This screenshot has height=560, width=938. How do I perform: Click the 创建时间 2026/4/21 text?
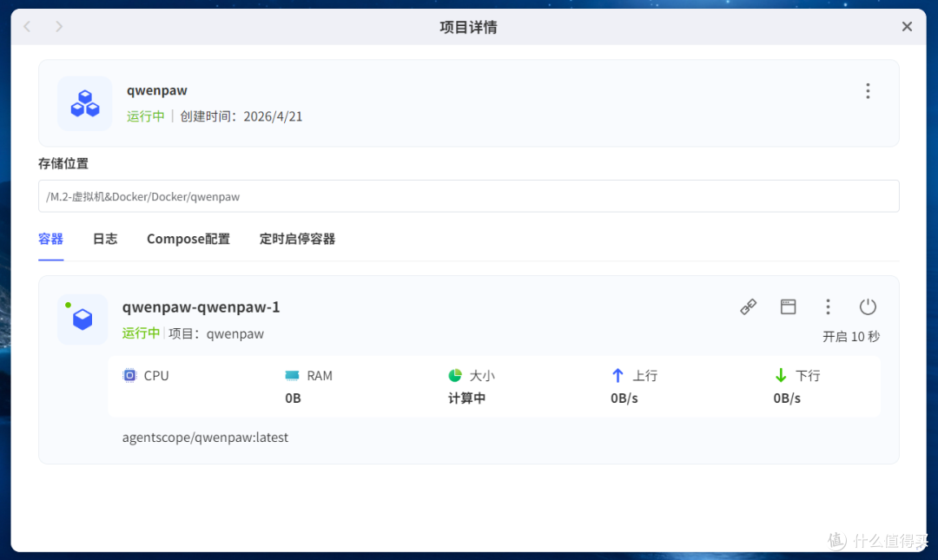point(241,116)
